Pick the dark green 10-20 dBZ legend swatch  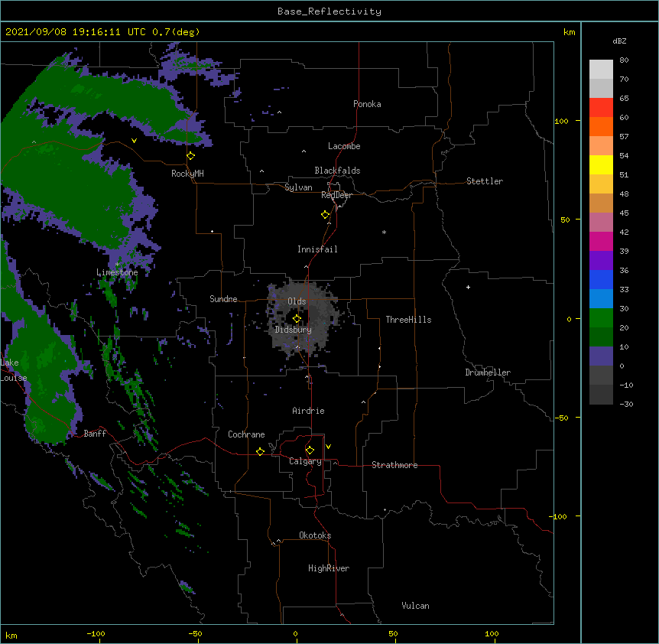[601, 337]
